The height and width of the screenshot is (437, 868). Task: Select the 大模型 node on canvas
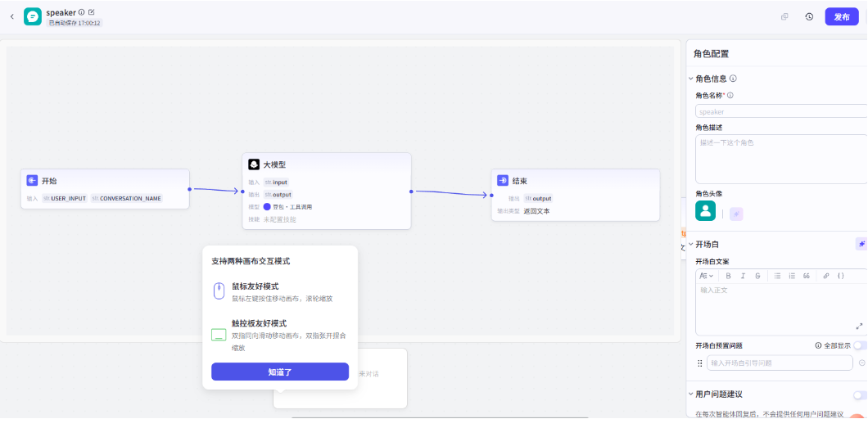pos(326,164)
